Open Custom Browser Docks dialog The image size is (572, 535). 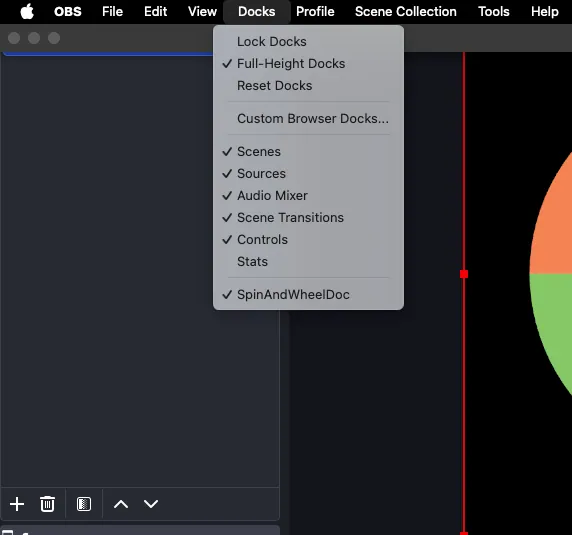[308, 119]
